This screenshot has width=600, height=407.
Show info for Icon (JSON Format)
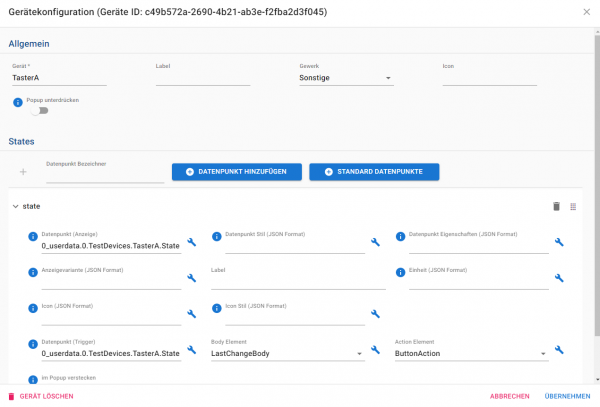coord(33,308)
